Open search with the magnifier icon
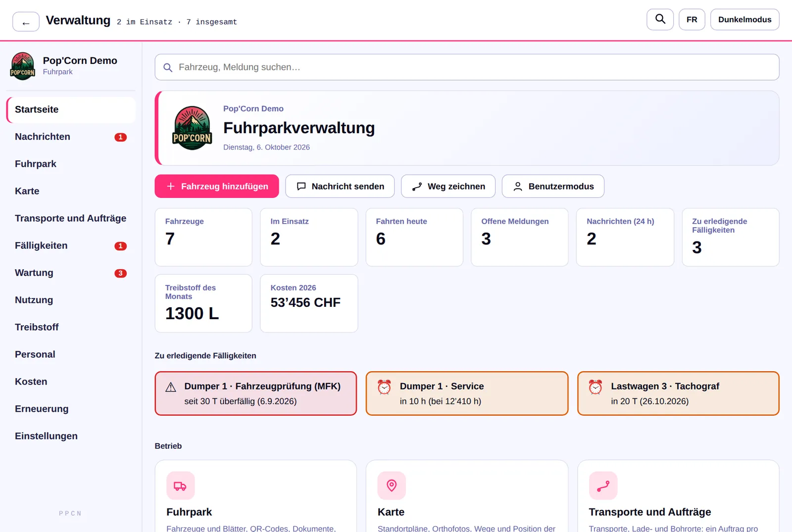The width and height of the screenshot is (792, 532). [x=660, y=19]
